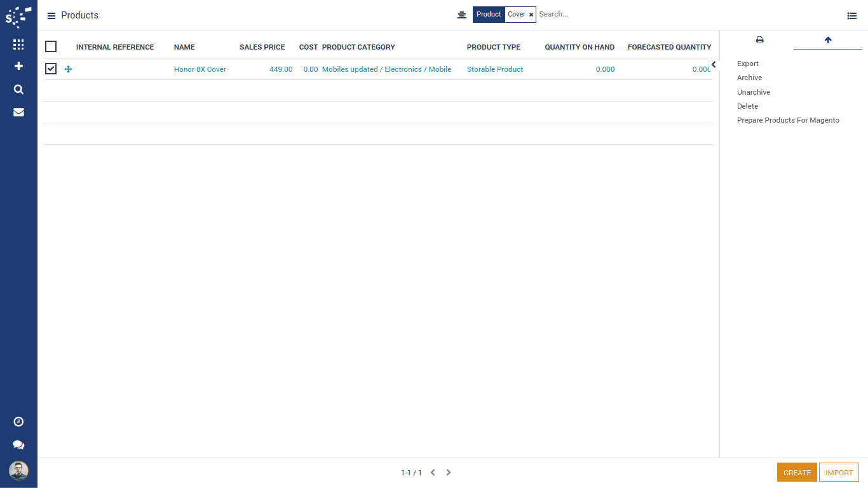868x488 pixels.
Task: Uncheck the Honor 8X Cover row checkbox
Action: point(51,69)
